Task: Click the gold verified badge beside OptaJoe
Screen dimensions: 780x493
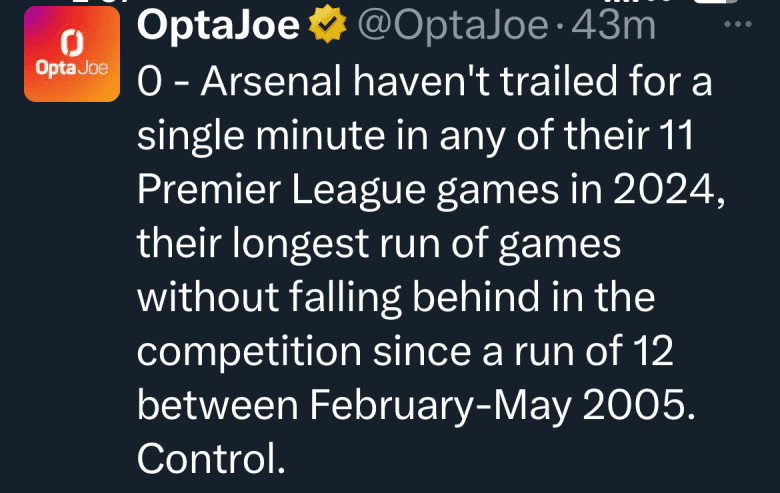Action: [x=323, y=27]
